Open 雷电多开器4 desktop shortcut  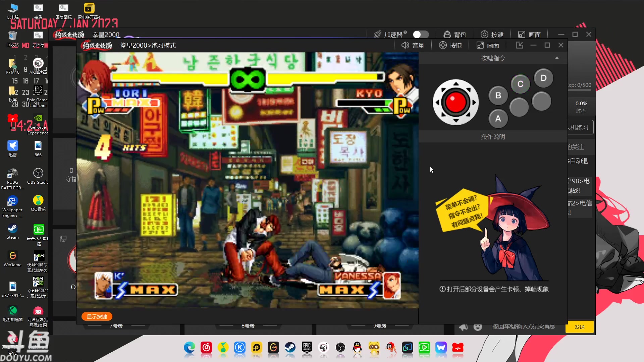[89, 11]
